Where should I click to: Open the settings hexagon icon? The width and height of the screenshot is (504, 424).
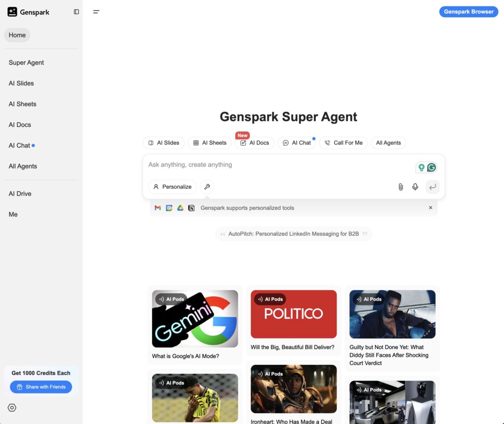pos(12,408)
